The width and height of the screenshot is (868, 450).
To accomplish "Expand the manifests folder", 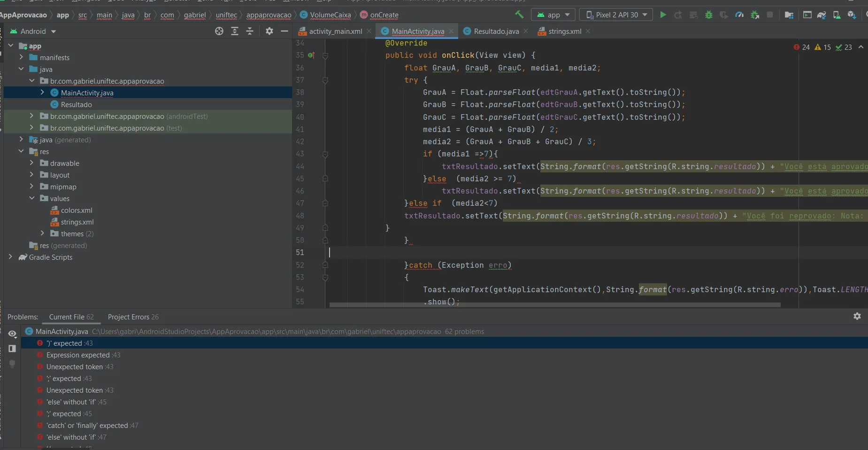I will point(21,57).
